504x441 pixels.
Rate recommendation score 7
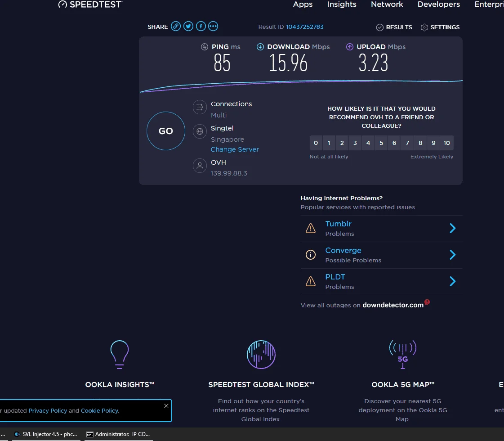tap(408, 143)
